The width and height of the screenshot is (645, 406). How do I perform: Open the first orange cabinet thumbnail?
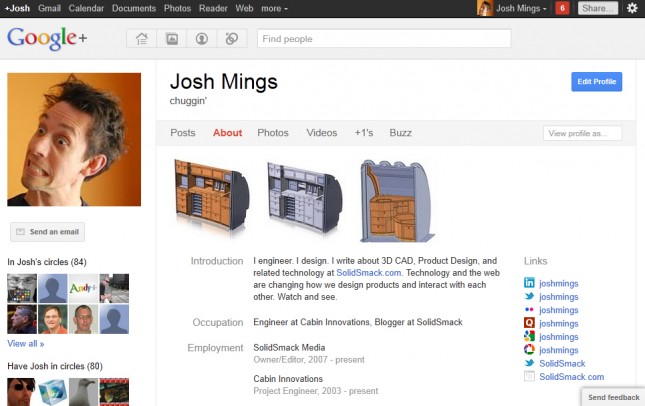211,195
